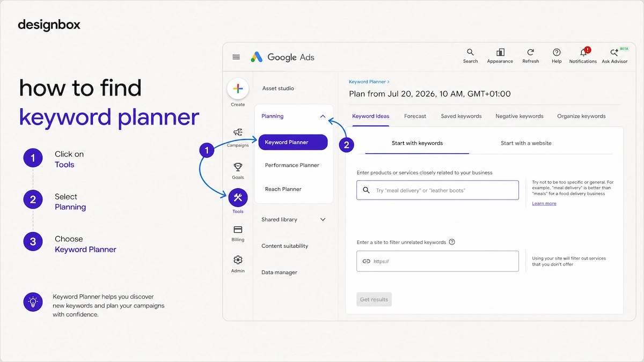Click 'Enter a site to filter' label
This screenshot has width=644, height=362.
401,242
